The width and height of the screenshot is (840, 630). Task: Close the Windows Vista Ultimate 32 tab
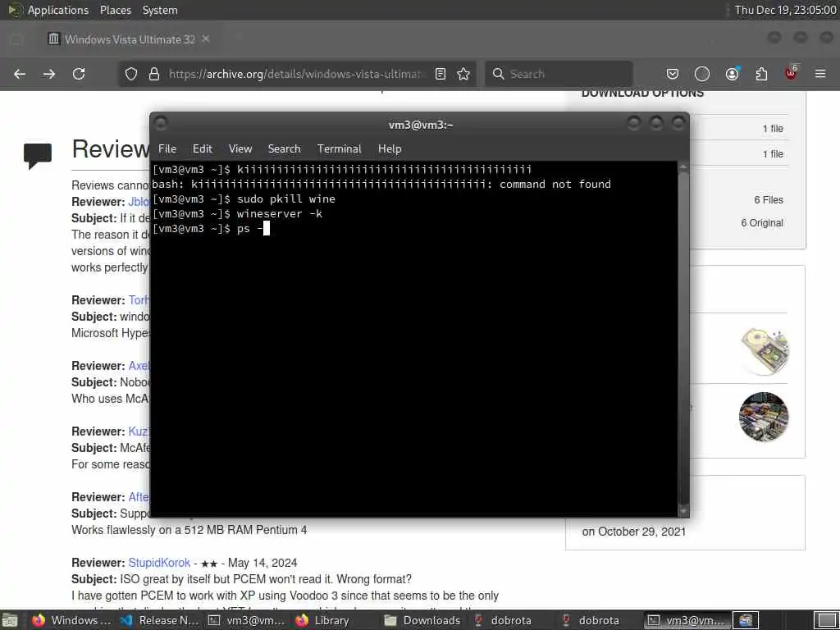(x=206, y=39)
